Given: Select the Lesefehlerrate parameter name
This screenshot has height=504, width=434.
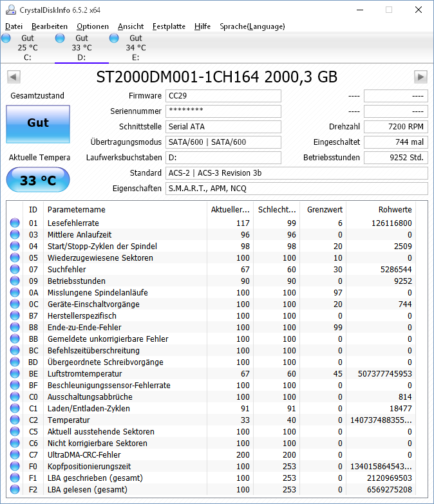Looking at the screenshot, I should (73, 223).
